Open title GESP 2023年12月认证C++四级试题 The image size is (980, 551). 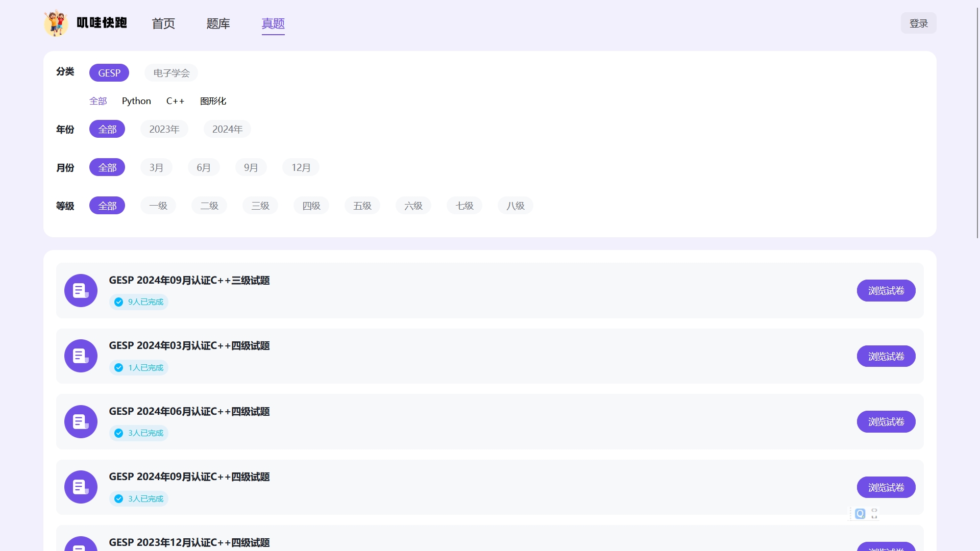(x=189, y=542)
